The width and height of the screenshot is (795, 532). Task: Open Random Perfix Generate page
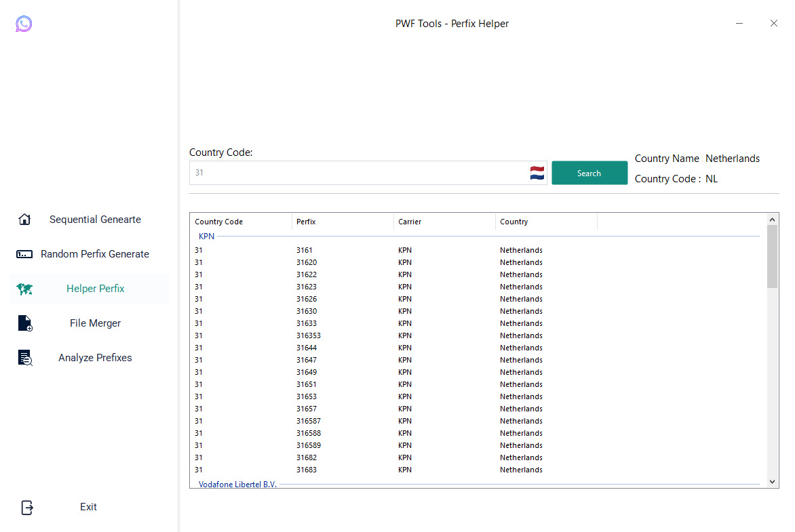click(x=95, y=254)
